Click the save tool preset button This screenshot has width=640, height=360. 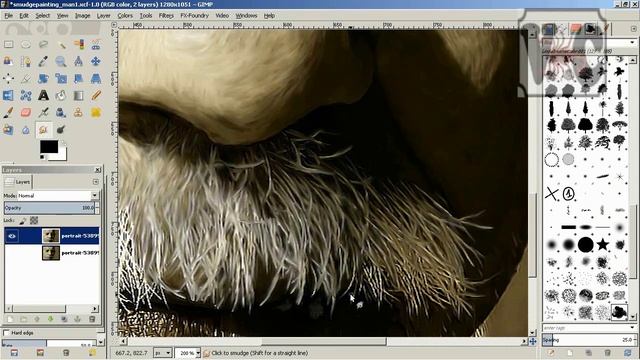coord(14,353)
